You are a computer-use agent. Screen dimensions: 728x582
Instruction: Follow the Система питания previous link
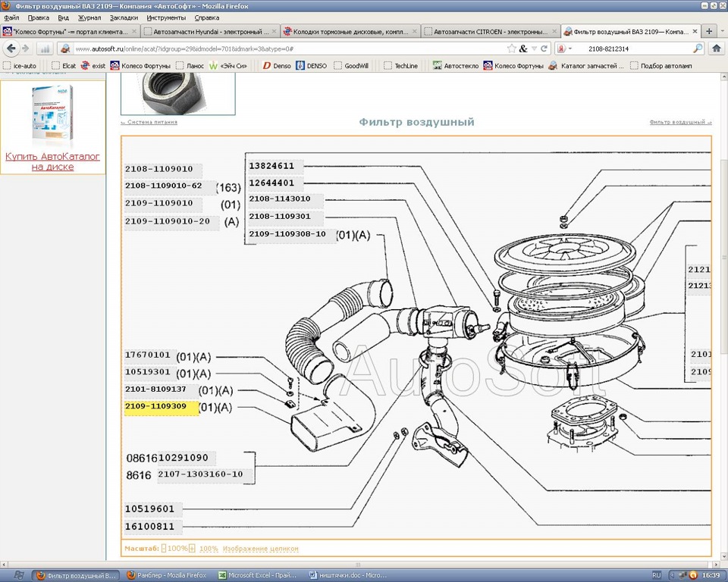(x=149, y=122)
